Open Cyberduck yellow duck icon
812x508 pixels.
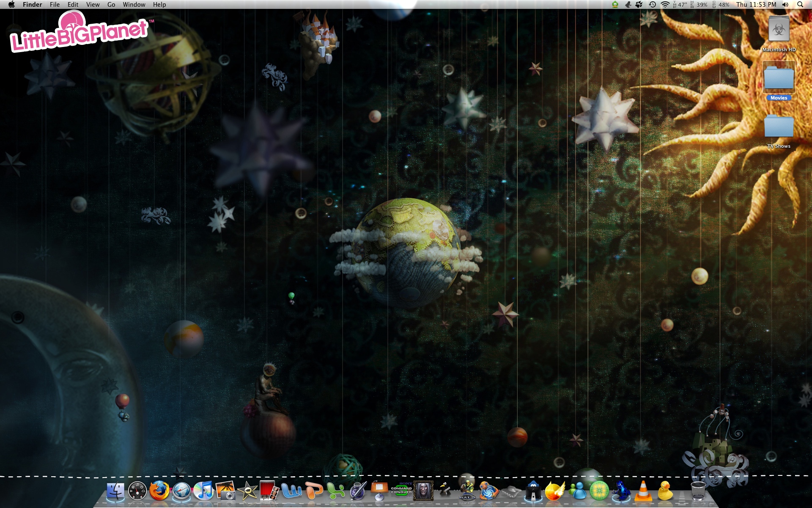tap(665, 491)
